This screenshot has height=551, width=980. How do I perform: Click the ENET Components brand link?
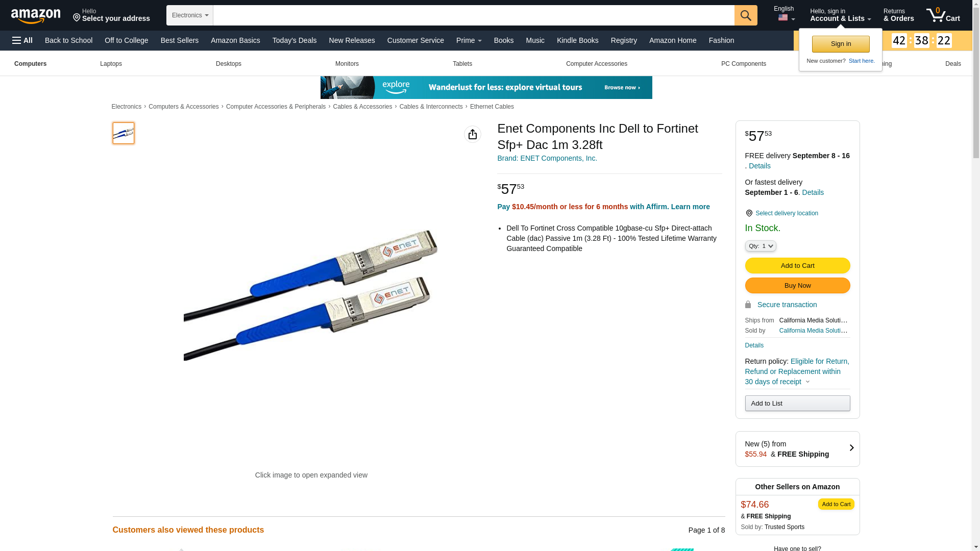point(547,158)
